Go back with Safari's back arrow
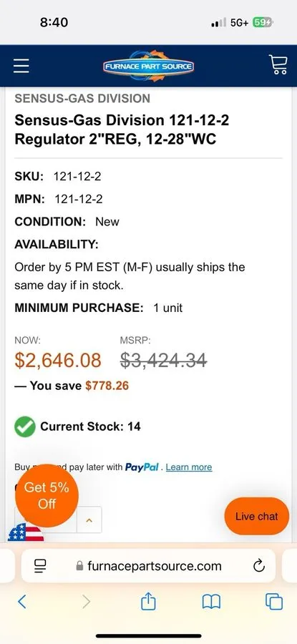 (x=22, y=602)
